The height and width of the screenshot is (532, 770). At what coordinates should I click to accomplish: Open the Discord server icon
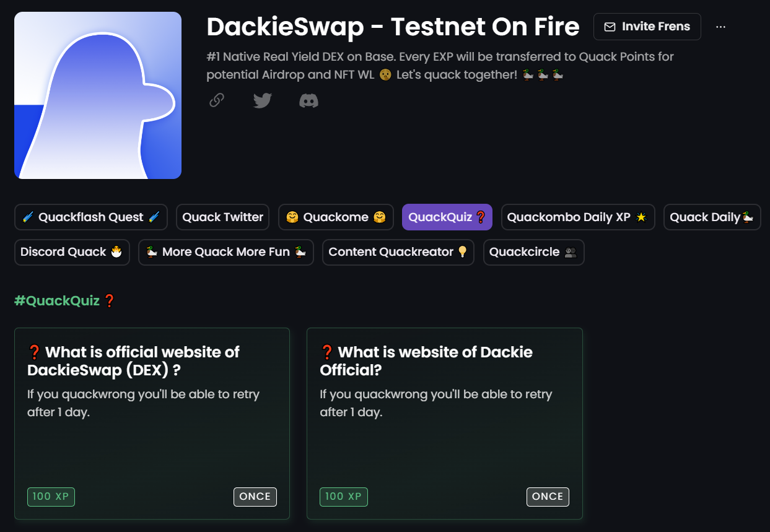point(308,100)
